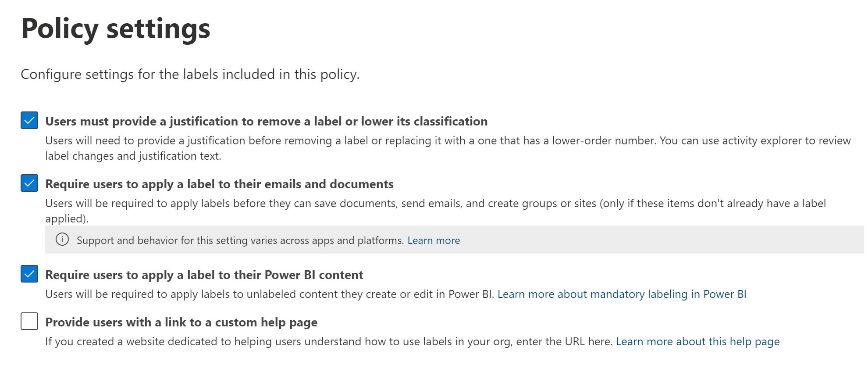Disable mandatory labeling for emails and documents checkbox
Screen dimensions: 868x376
[29, 183]
